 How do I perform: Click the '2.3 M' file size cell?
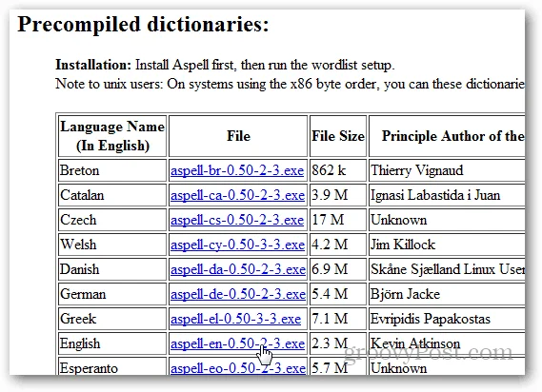point(338,343)
